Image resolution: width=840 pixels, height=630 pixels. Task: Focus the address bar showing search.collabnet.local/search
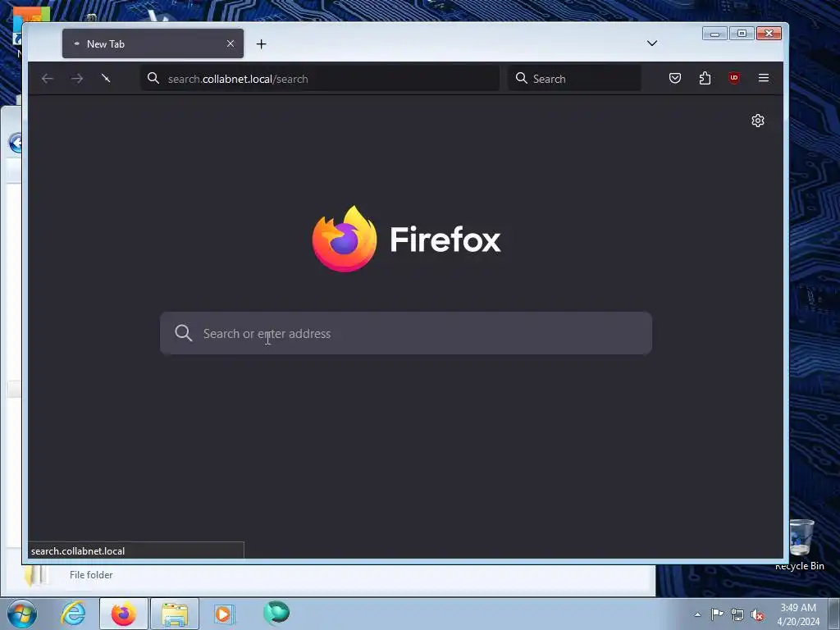pos(320,79)
